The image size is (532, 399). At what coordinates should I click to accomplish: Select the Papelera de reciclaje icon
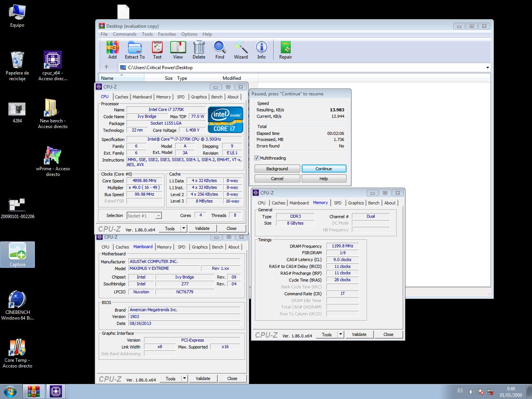[x=17, y=66]
